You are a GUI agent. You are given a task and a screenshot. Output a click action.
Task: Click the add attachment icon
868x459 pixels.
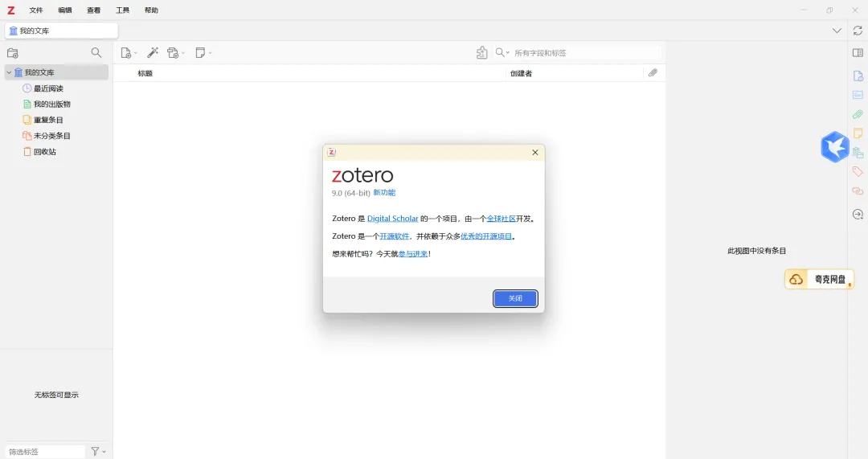tap(173, 52)
